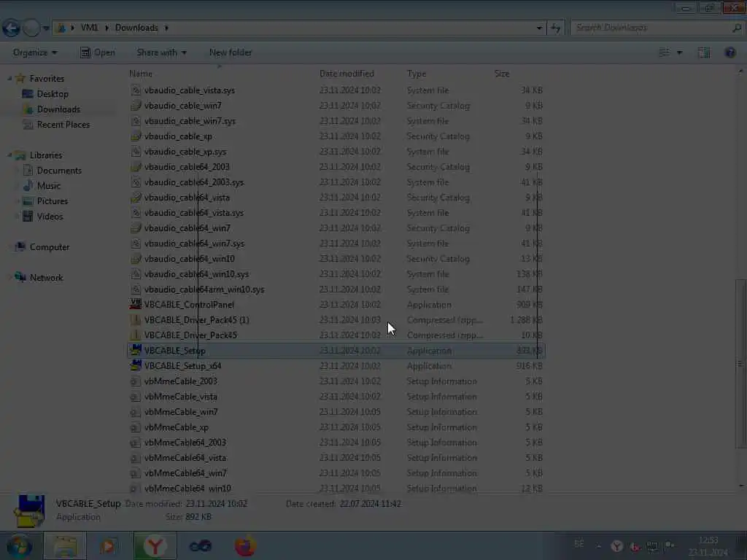Image resolution: width=747 pixels, height=560 pixels.
Task: Sort by Name column header
Action: pyautogui.click(x=141, y=74)
